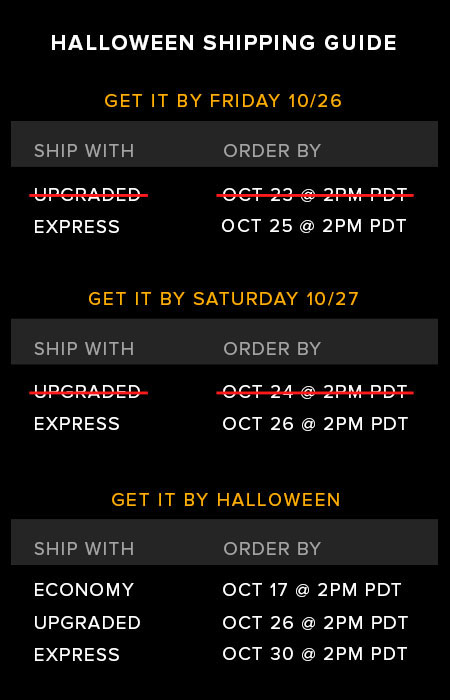Select Express option under Friday 10/26
Screen dimensions: 450x700
(77, 227)
